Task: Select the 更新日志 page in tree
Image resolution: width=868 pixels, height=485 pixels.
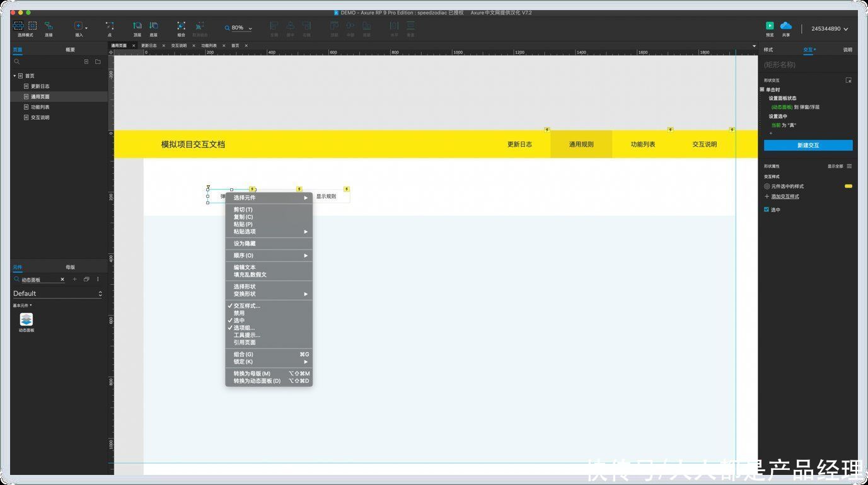Action: coord(40,86)
